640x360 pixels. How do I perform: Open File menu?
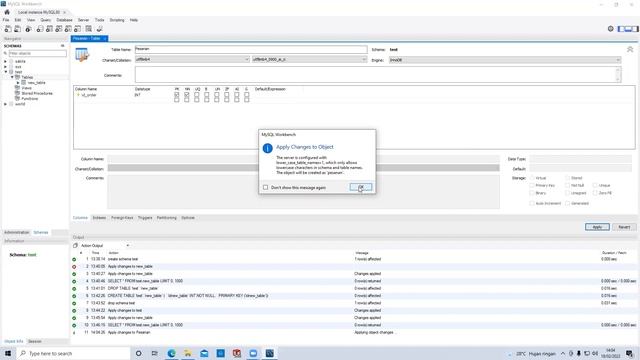(6, 20)
